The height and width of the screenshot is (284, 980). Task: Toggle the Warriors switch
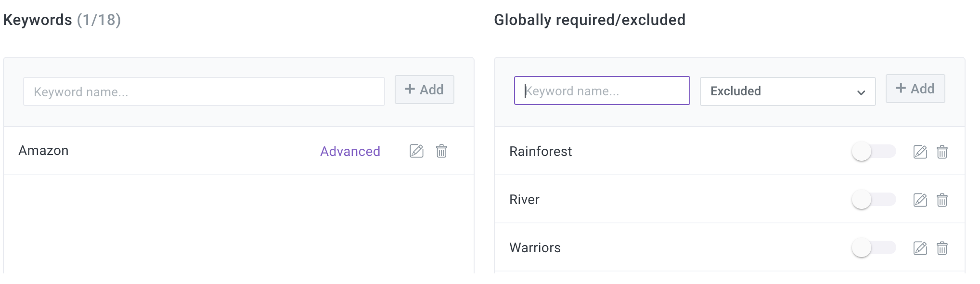(874, 248)
